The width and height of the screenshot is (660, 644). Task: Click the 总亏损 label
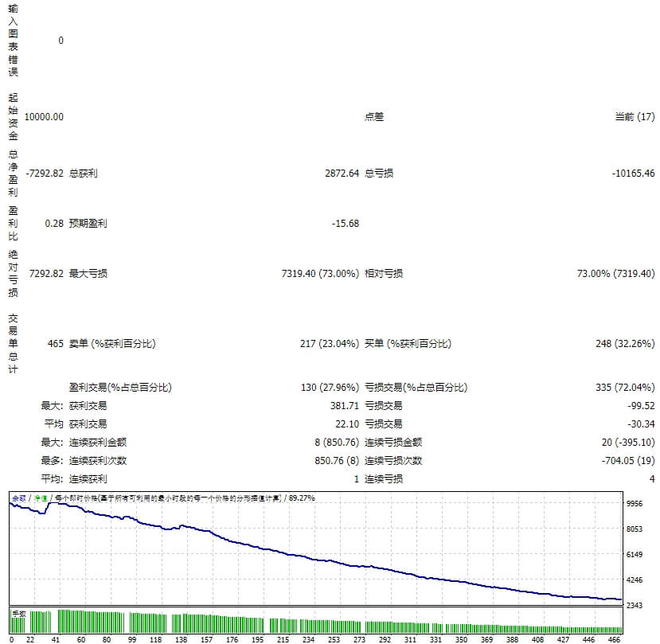(379, 173)
